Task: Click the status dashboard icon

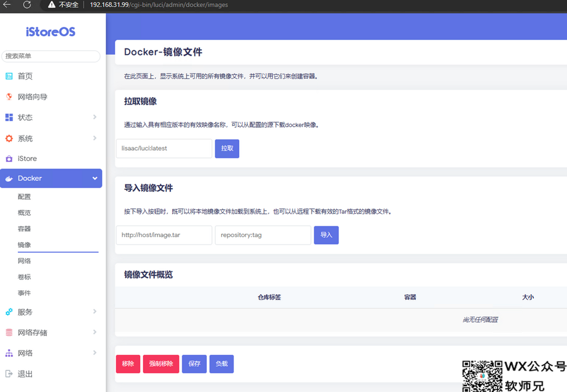Action: (9, 118)
